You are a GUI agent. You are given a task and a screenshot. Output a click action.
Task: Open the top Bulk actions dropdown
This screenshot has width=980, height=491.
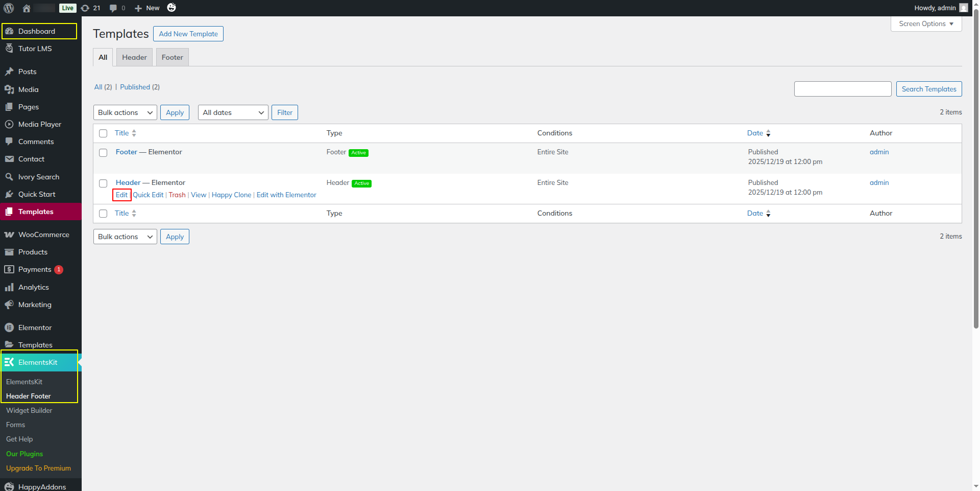pyautogui.click(x=125, y=112)
